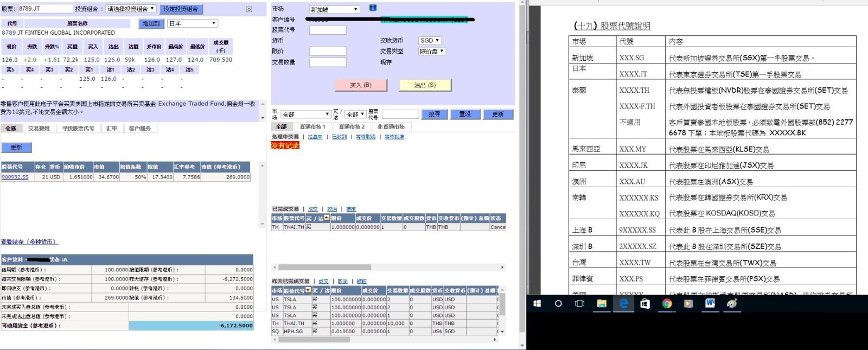
Task: Select the 直通市场 1 tab
Action: pyautogui.click(x=312, y=127)
